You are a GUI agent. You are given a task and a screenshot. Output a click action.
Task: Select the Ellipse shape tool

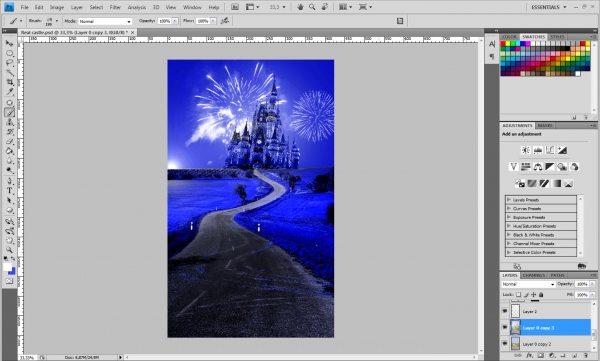coord(10,210)
